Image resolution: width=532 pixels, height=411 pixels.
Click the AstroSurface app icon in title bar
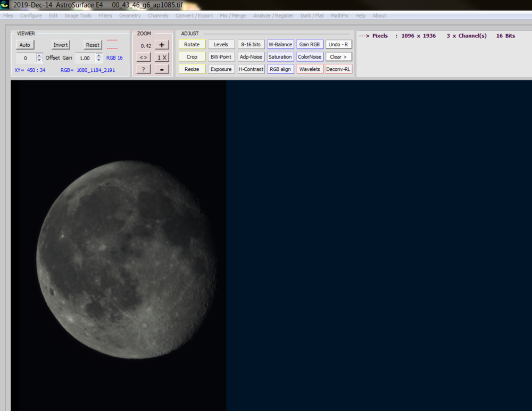tap(5, 5)
